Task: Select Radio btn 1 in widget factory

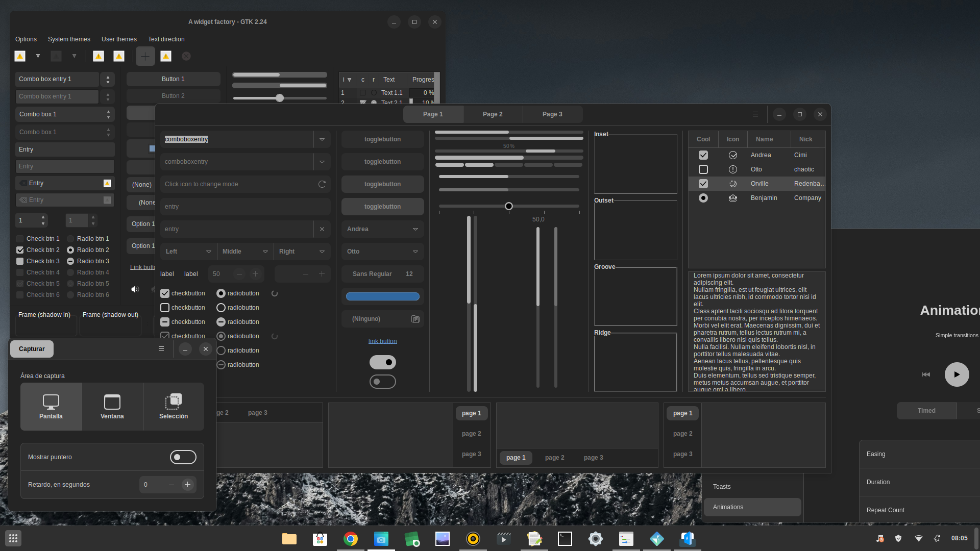Action: click(70, 239)
